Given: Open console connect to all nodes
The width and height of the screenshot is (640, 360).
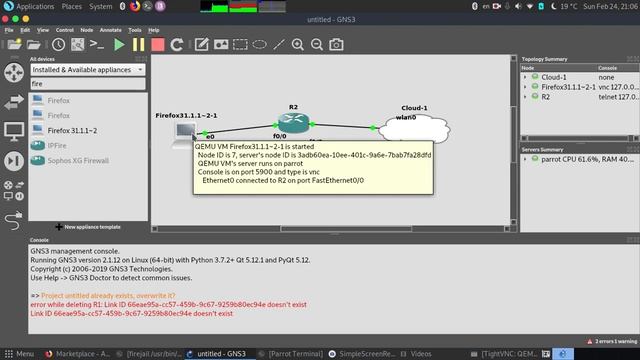Looking at the screenshot, I should tap(97, 44).
